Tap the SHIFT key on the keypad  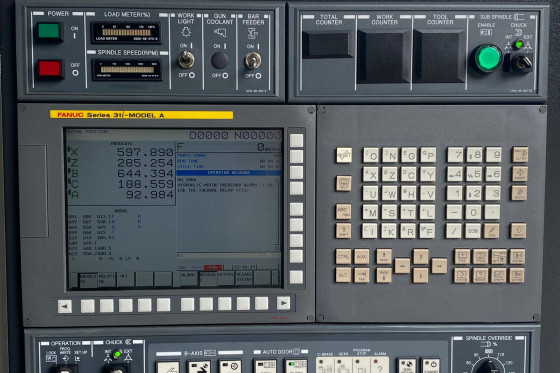(343, 230)
